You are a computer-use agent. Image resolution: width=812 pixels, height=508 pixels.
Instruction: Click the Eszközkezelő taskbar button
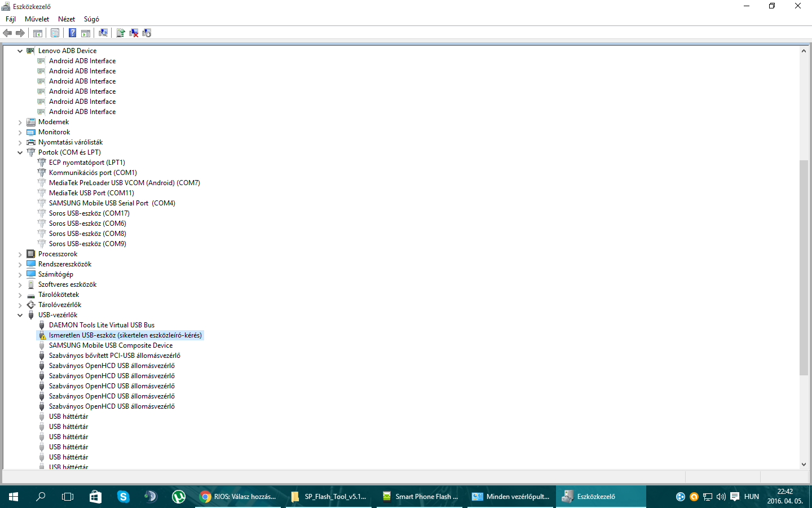(x=601, y=497)
